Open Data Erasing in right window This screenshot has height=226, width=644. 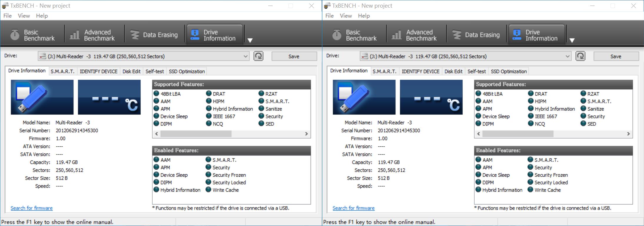click(x=476, y=35)
